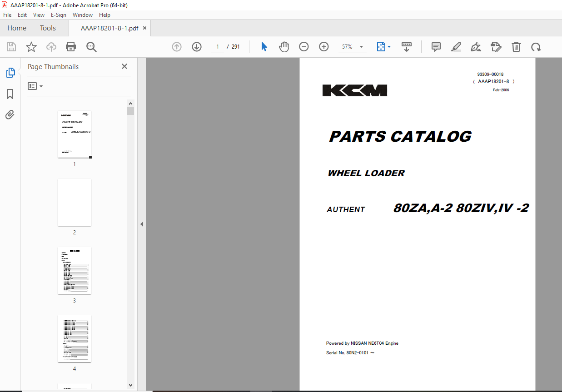Click the thumbnails panel scrollbar thumb
562x392 pixels.
tap(131, 111)
